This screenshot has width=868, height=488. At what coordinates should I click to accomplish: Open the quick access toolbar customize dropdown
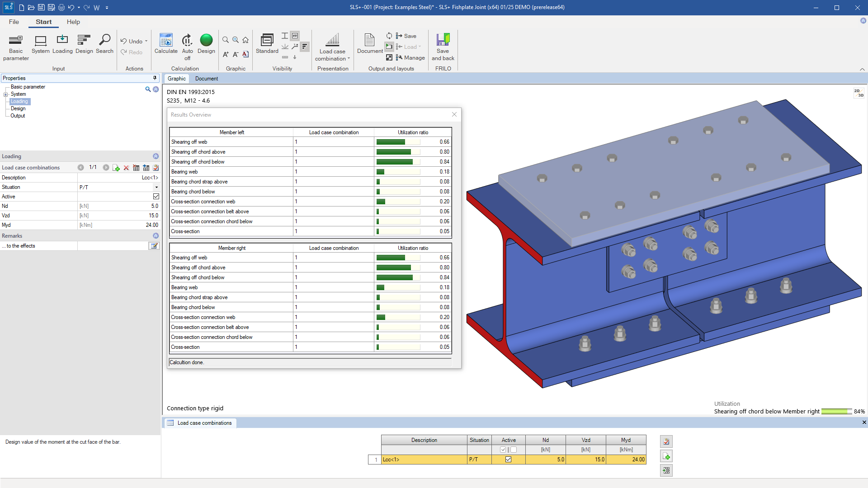[x=107, y=8]
